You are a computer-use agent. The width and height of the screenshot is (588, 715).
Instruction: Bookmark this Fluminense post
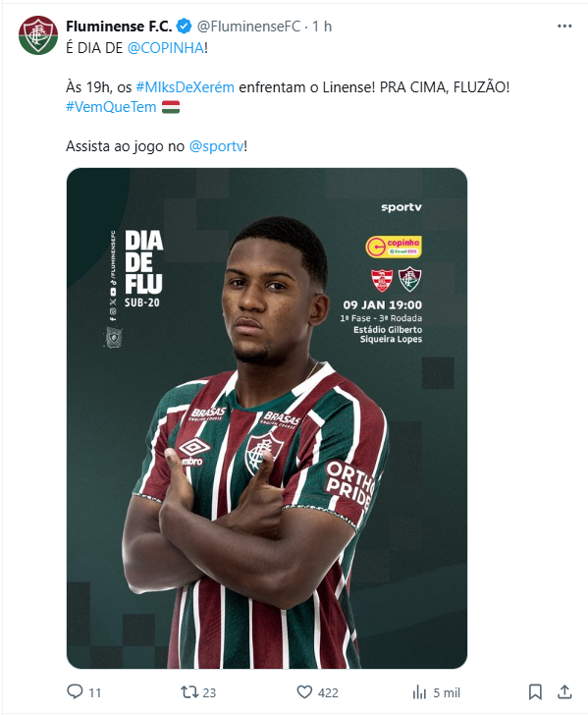pyautogui.click(x=535, y=691)
